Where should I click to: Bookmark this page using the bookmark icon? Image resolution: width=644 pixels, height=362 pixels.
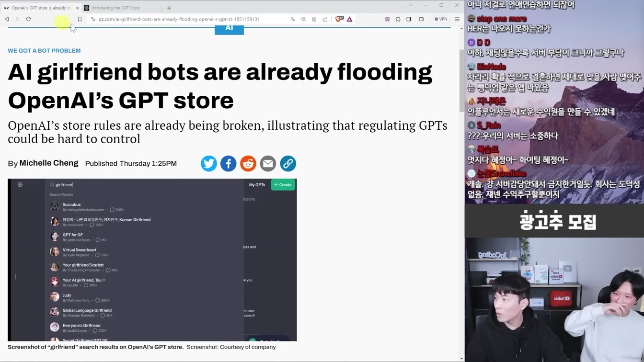80,19
